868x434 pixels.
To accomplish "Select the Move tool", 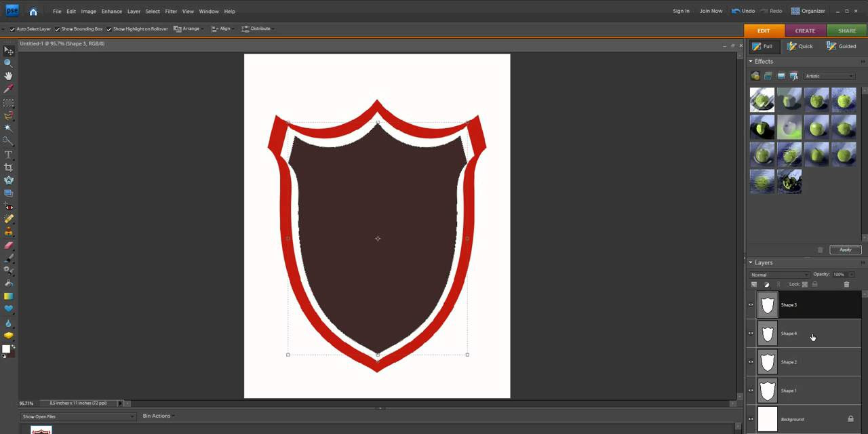I will (9, 51).
